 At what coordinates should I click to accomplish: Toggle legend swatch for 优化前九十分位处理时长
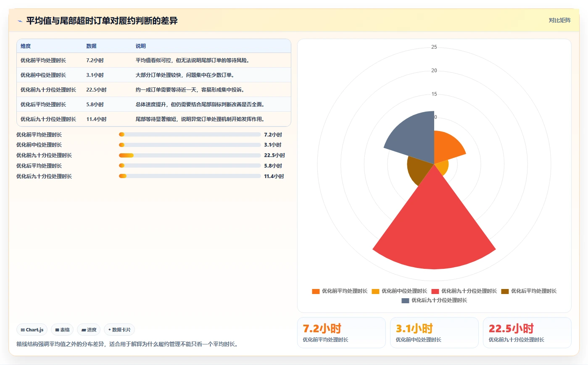pos(435,291)
